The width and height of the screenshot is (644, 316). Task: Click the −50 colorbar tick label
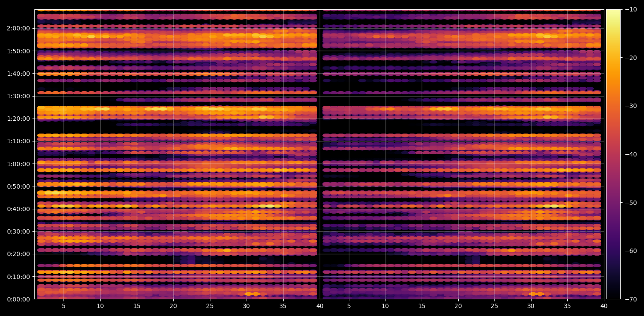coord(631,203)
